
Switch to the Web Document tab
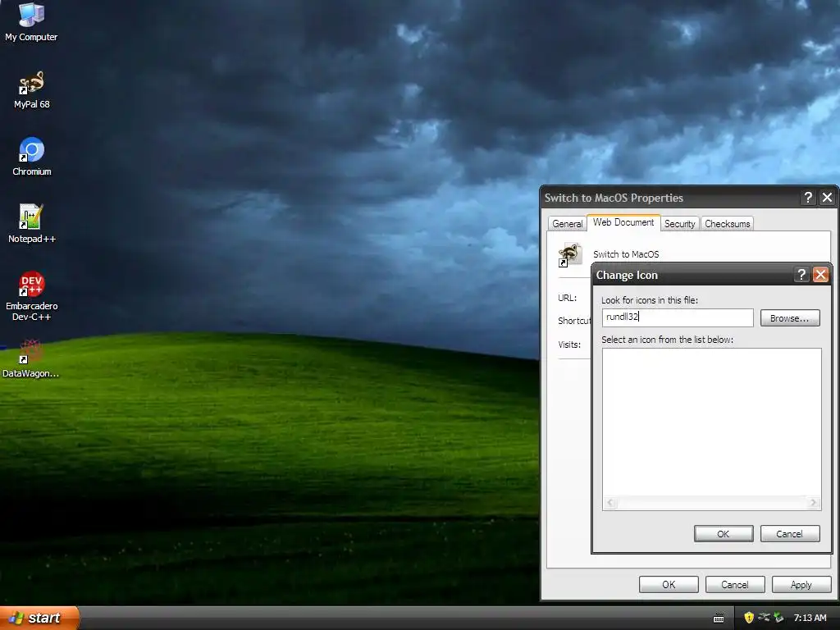623,222
